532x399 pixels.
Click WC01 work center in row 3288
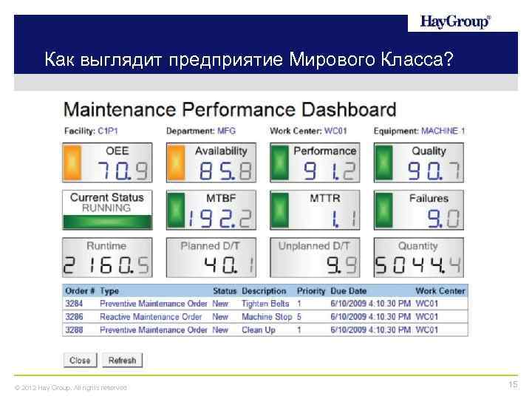[x=427, y=330]
